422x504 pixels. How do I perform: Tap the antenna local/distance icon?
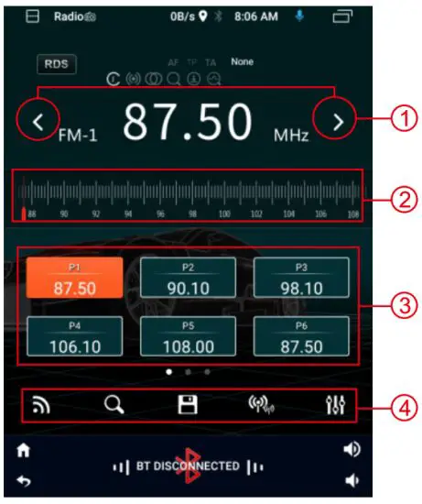(262, 404)
